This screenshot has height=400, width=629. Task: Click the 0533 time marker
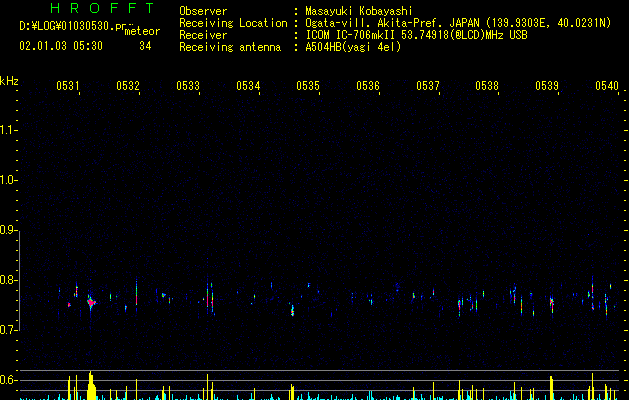tap(188, 86)
